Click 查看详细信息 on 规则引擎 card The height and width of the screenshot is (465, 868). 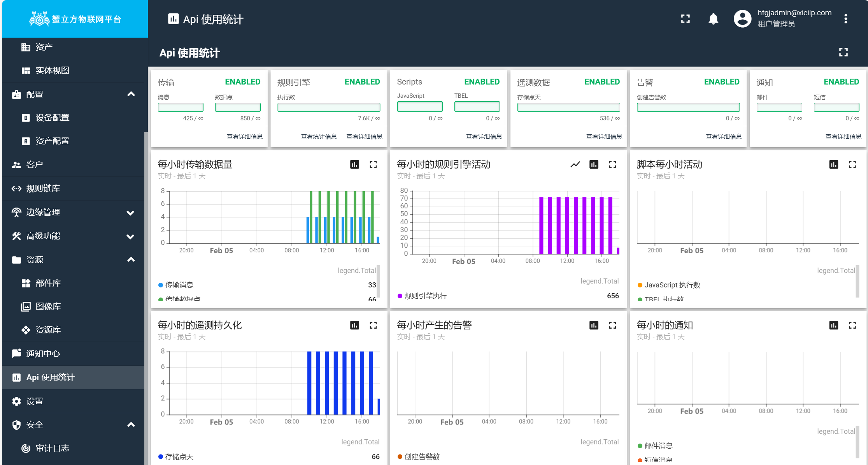click(x=364, y=137)
